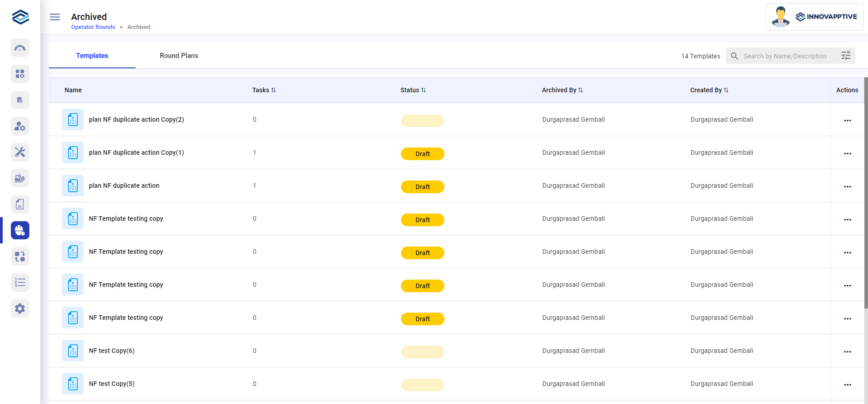Sort table by Status column
This screenshot has height=404, width=868.
click(423, 90)
